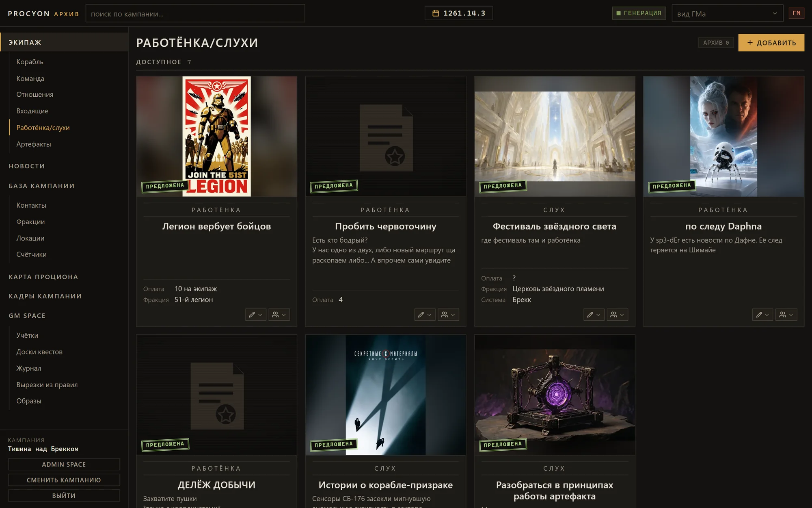The height and width of the screenshot is (508, 812).
Task: Open edit pencil on Фестиваль звёздного света card
Action: point(594,315)
